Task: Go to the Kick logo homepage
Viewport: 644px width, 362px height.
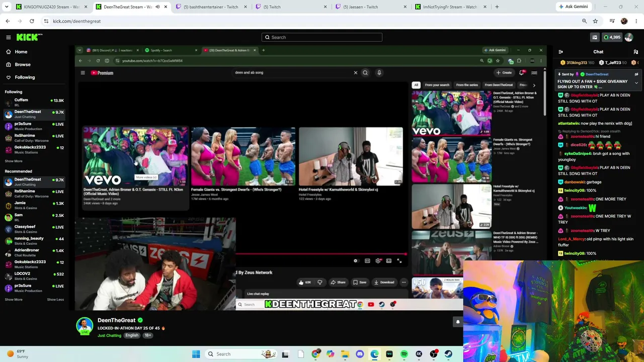Action: click(x=29, y=37)
